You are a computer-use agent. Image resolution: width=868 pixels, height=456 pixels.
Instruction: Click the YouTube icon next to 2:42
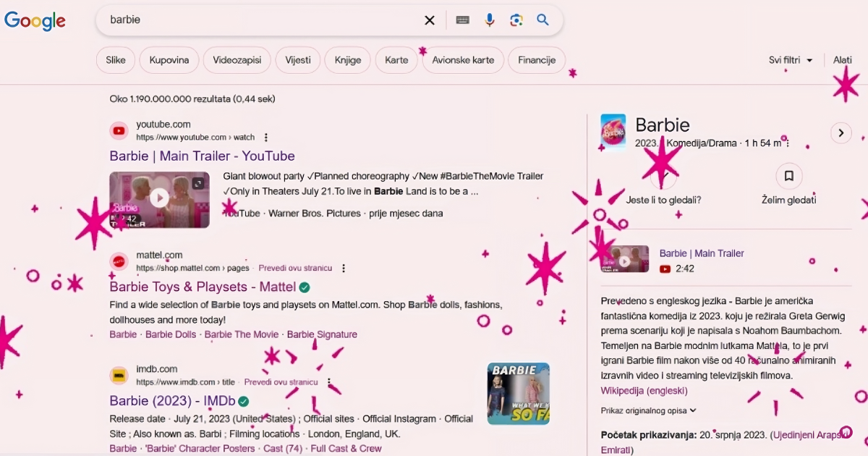coord(665,269)
